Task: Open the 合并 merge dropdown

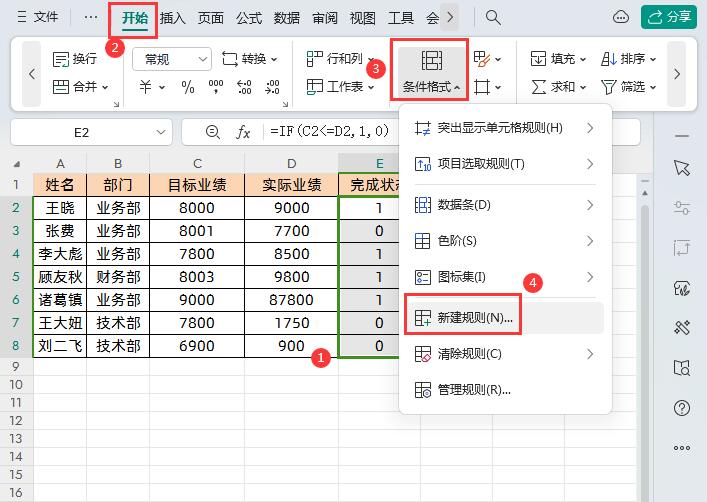Action: point(80,87)
